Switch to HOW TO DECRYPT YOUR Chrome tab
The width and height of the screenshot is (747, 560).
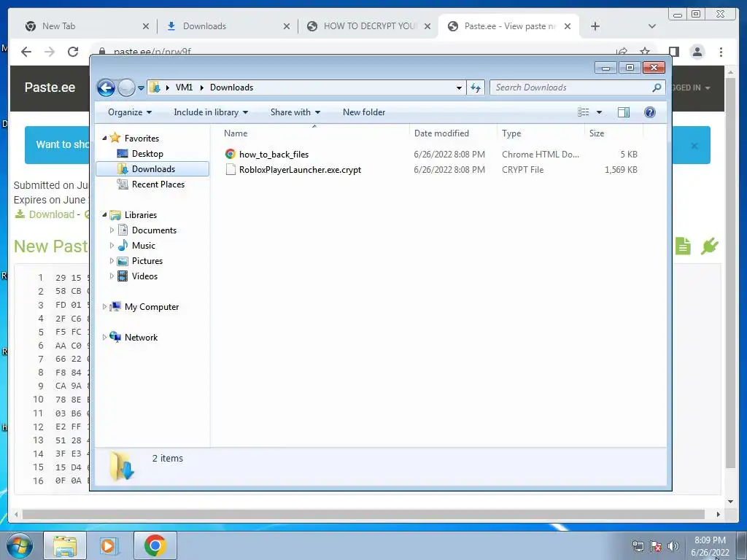coord(367,26)
